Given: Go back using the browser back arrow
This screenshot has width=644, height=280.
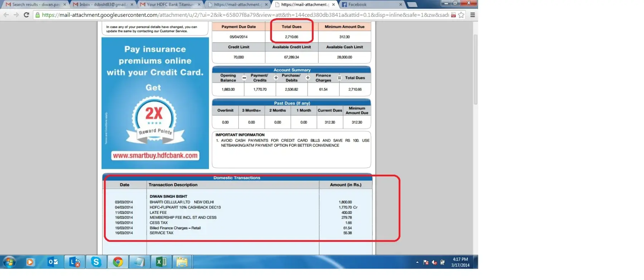Looking at the screenshot, I should pos(6,15).
